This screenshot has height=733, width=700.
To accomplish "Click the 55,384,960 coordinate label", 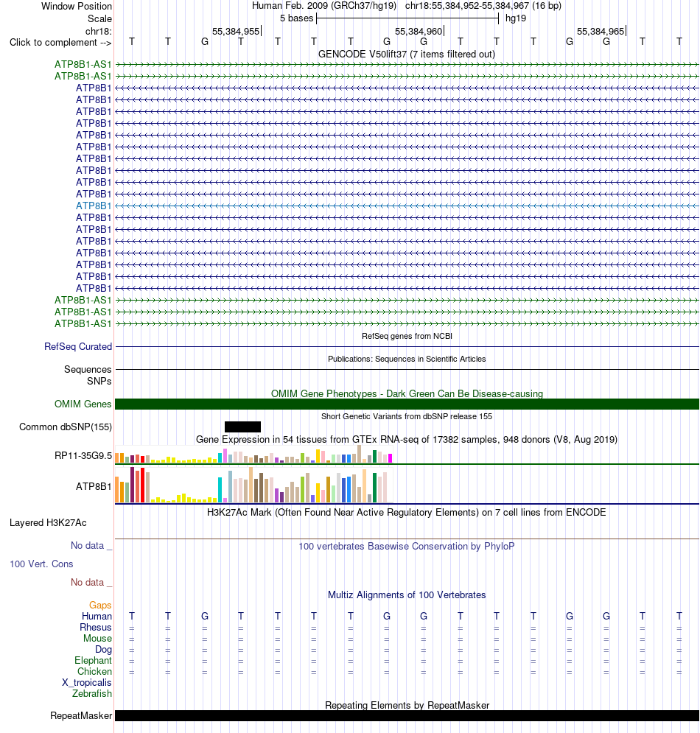I will tap(419, 32).
